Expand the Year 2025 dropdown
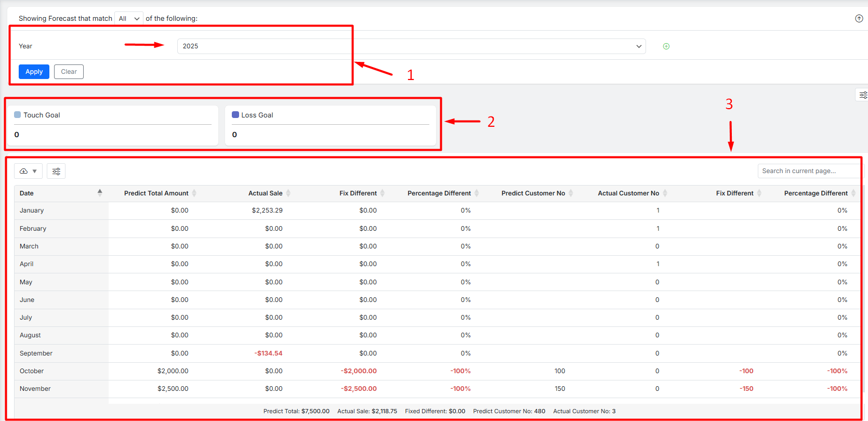Image resolution: width=868 pixels, height=421 pixels. 411,46
